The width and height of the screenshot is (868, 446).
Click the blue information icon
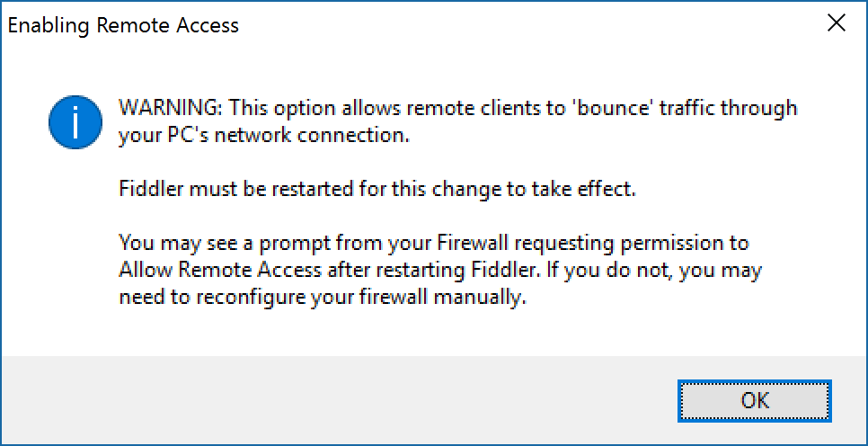(75, 123)
